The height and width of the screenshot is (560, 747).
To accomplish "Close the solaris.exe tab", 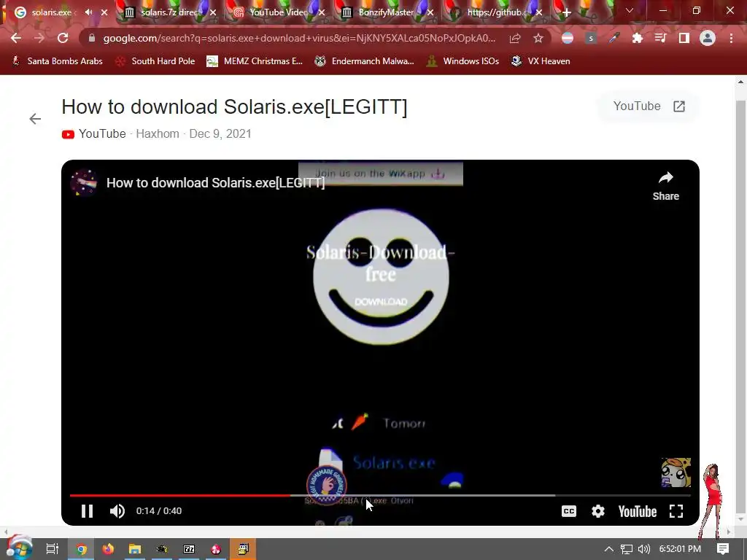I will (104, 12).
